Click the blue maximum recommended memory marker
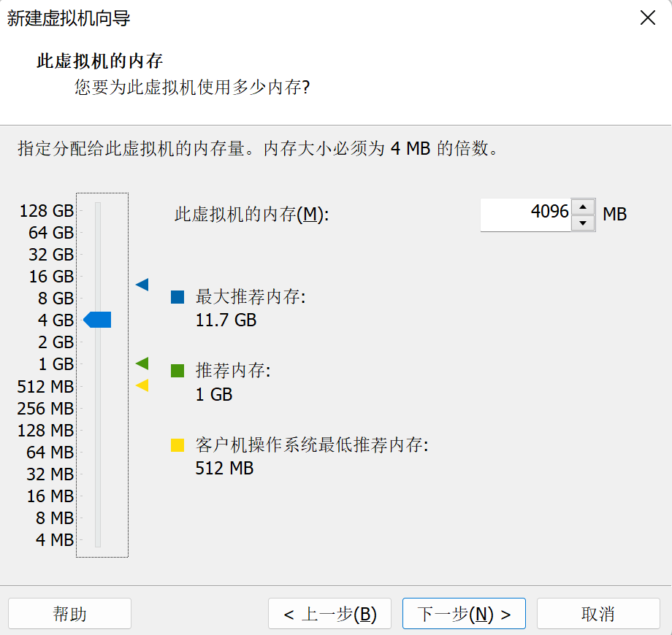The image size is (672, 635). click(142, 285)
